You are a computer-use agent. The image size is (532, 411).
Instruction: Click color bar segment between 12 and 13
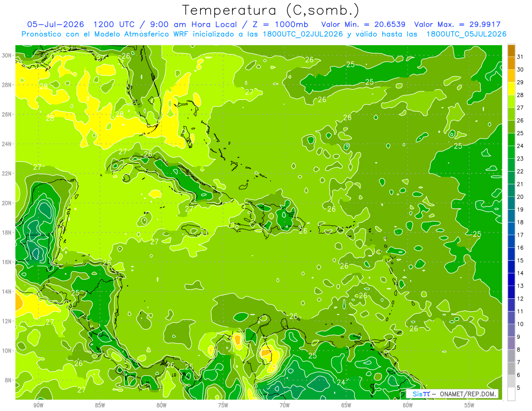511,293
